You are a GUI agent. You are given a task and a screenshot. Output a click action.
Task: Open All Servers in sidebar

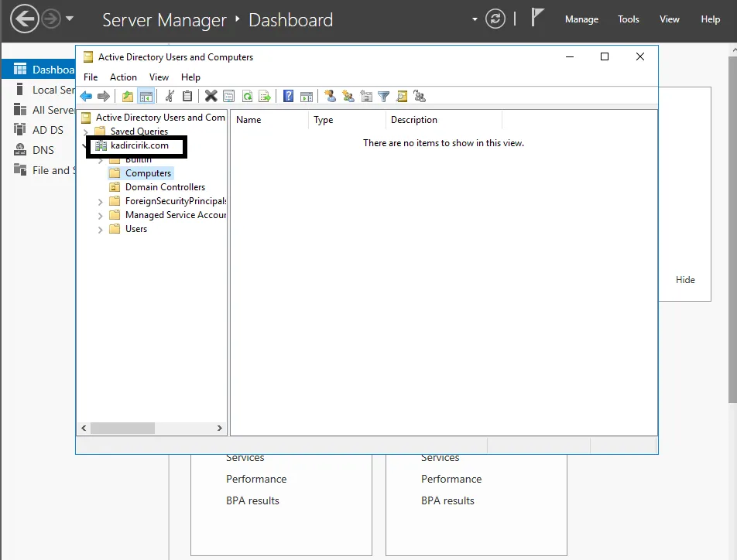click(x=43, y=110)
